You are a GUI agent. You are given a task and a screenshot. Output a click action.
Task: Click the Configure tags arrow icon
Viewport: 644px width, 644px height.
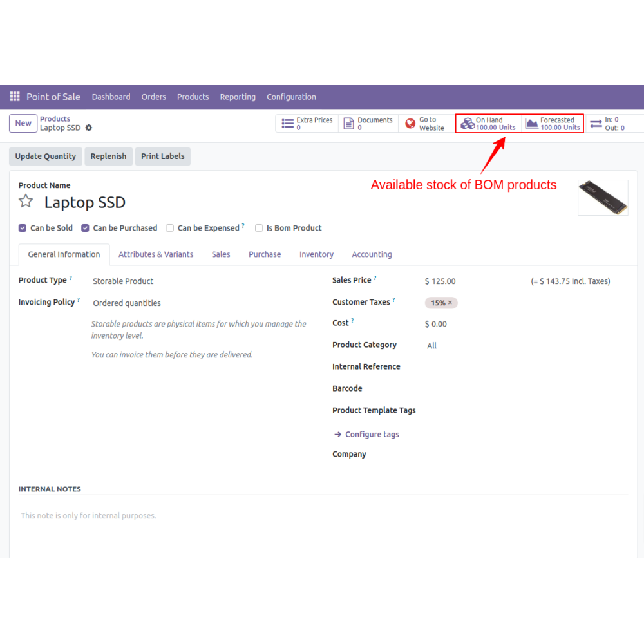(337, 435)
